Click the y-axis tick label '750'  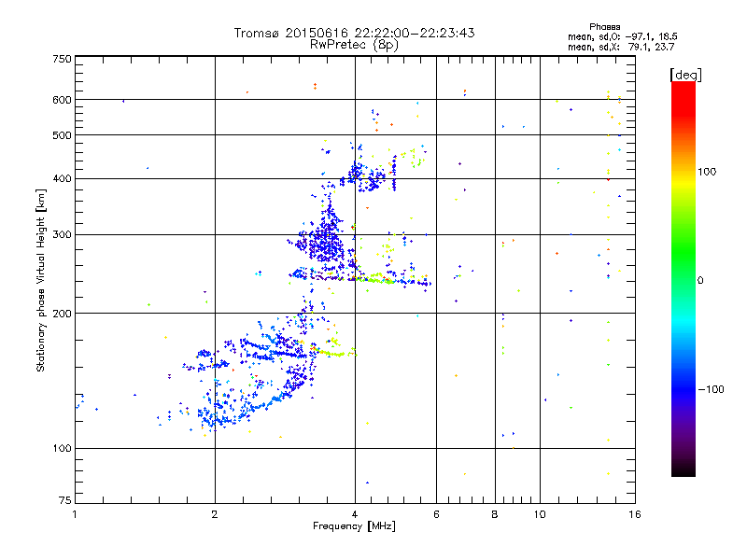coord(63,59)
